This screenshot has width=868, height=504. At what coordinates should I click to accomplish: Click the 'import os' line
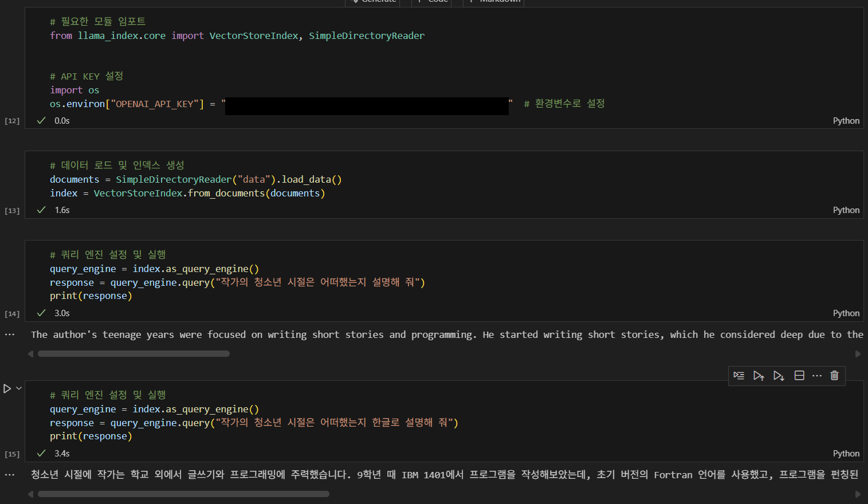[74, 90]
